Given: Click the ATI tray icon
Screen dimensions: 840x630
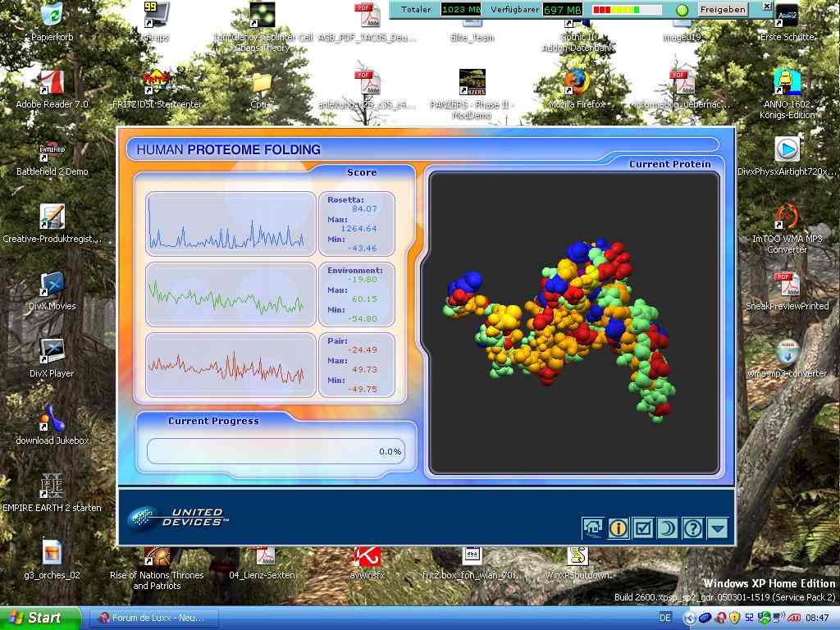Looking at the screenshot, I should (x=794, y=618).
